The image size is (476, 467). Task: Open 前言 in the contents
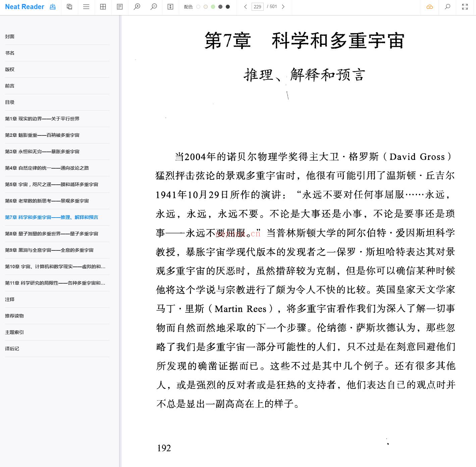point(57,86)
